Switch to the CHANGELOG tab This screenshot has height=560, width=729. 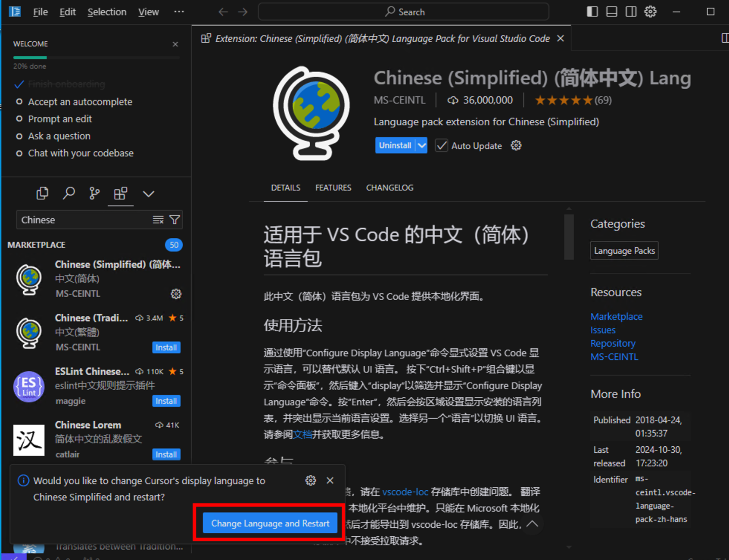389,188
